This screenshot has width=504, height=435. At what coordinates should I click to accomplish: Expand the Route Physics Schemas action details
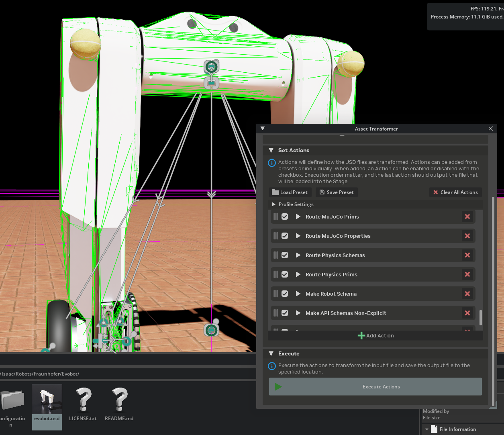click(x=298, y=255)
